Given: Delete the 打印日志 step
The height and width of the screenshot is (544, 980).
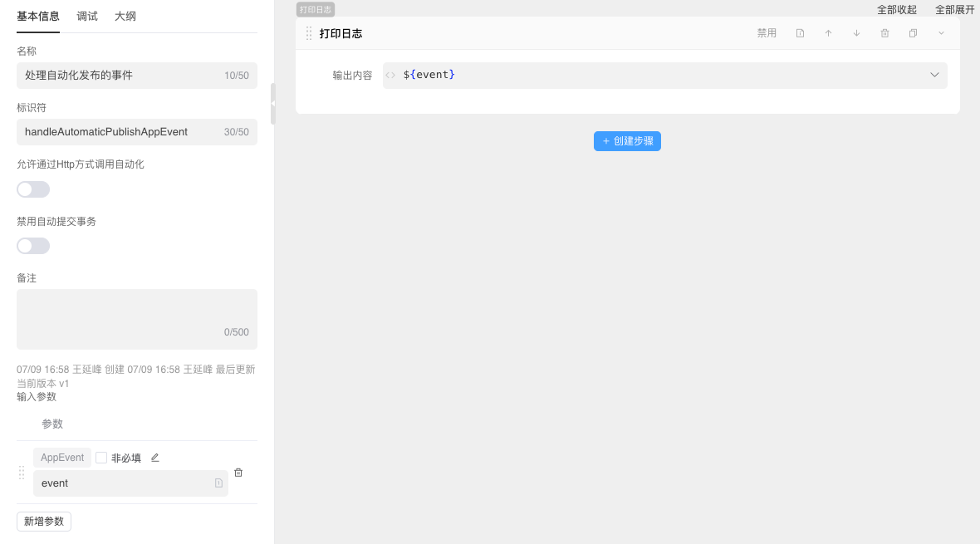Looking at the screenshot, I should 884,33.
